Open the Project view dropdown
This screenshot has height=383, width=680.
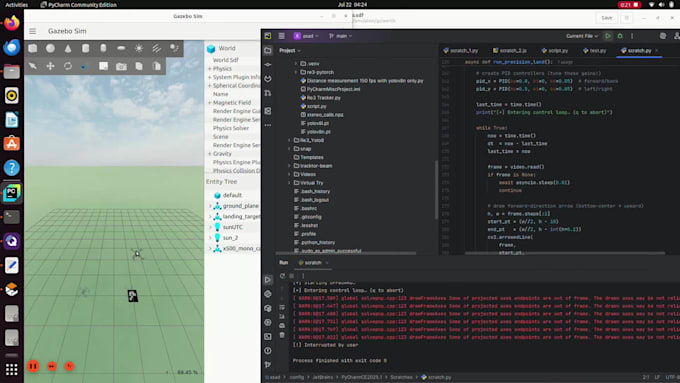290,51
